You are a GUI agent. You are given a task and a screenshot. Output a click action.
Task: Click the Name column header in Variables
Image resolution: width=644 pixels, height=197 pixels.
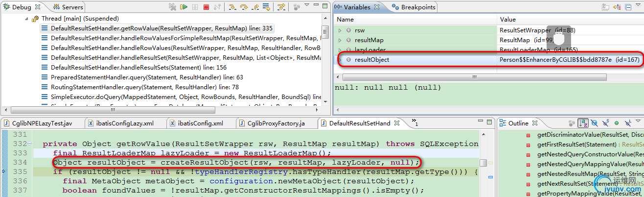coord(416,20)
